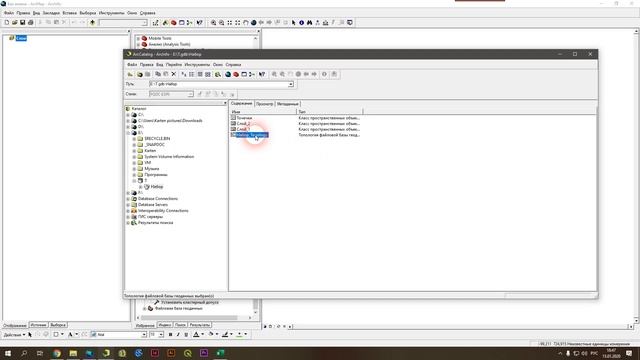Click Full Extent globe icon in ArcMap
This screenshot has height=360, width=640.
[253, 23]
